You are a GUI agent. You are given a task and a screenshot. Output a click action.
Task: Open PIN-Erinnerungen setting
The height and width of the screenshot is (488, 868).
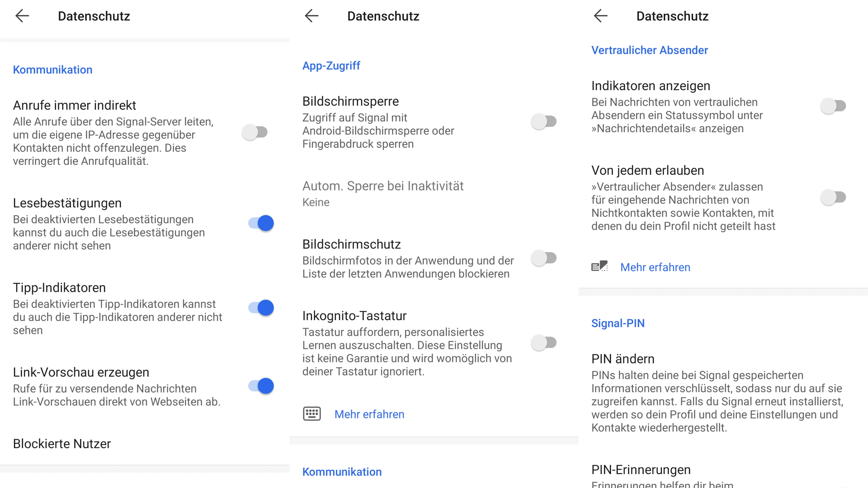click(723, 475)
